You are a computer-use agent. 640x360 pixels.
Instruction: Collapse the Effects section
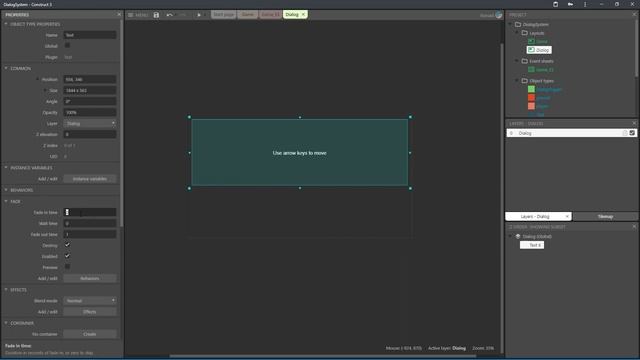[6, 289]
